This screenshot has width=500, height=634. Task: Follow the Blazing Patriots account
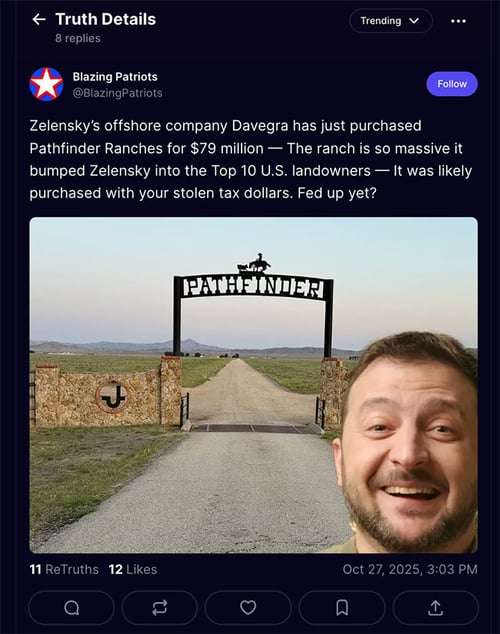[x=452, y=84]
